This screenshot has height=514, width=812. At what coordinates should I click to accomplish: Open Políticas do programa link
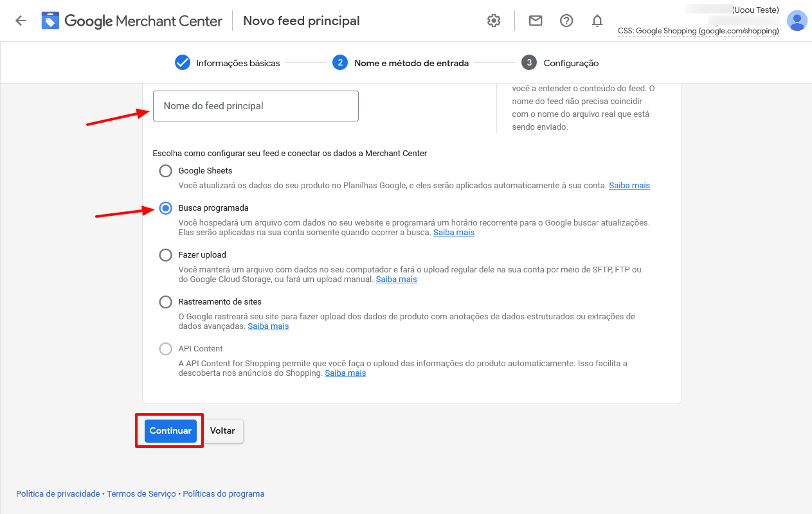(x=224, y=494)
